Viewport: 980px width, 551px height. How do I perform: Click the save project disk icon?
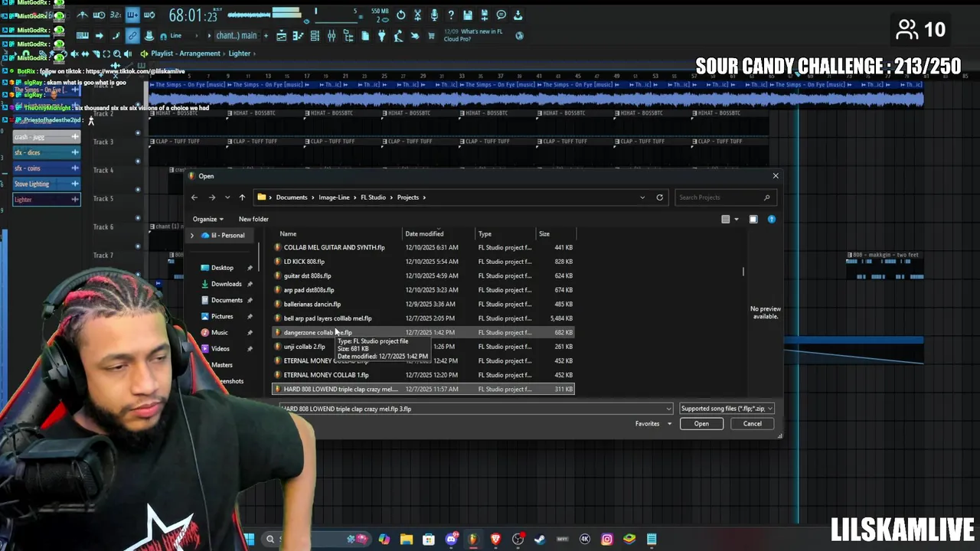tap(468, 15)
